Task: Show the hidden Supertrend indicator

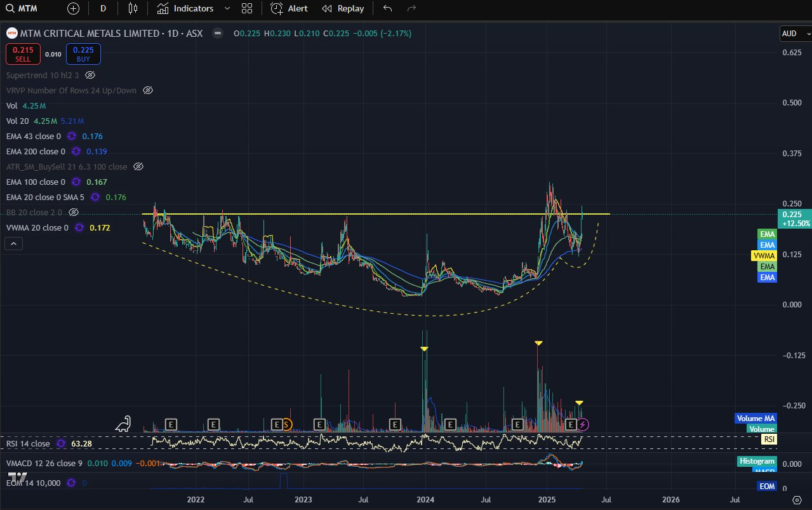Action: click(x=90, y=75)
